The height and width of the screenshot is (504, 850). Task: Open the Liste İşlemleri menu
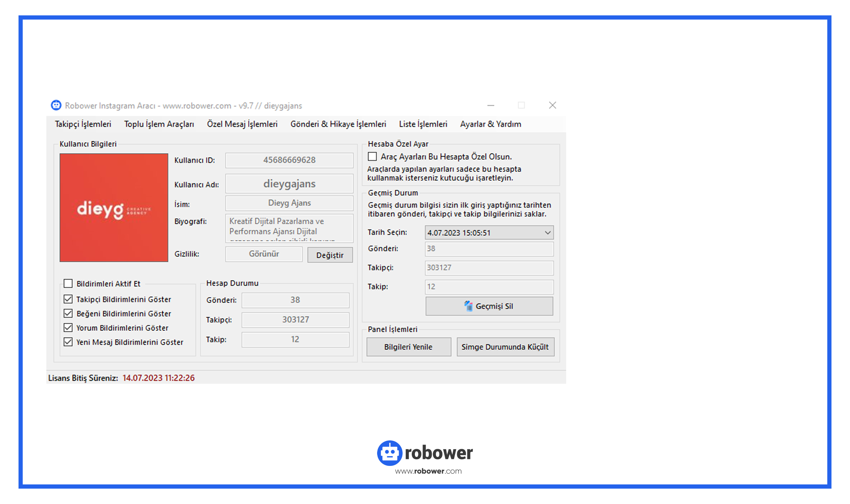coord(423,124)
